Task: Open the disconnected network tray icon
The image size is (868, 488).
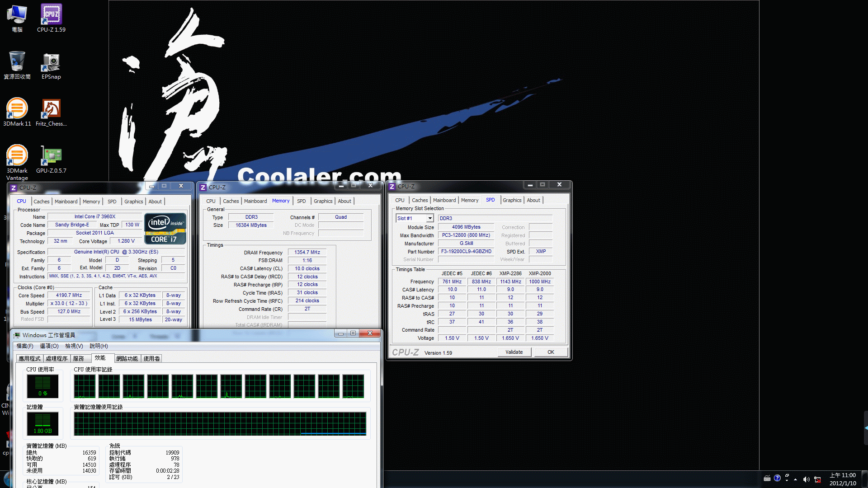Action: 817,479
